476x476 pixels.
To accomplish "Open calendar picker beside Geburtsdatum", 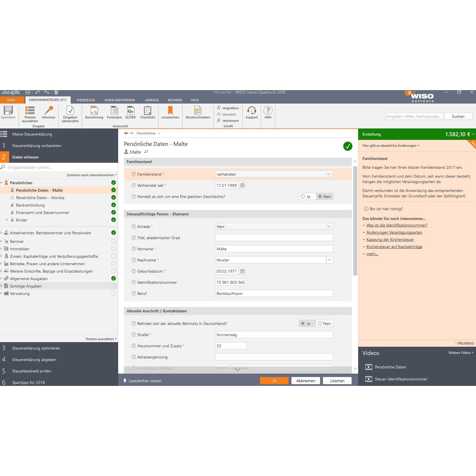I will click(x=242, y=271).
